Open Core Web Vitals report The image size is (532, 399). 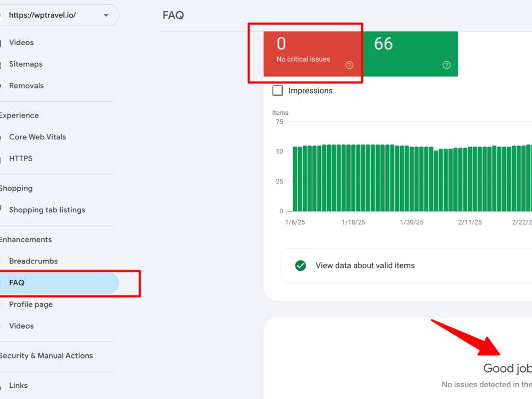[37, 137]
